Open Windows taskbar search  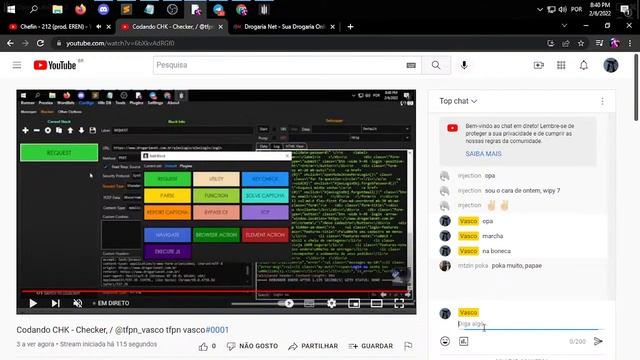pos(34,9)
